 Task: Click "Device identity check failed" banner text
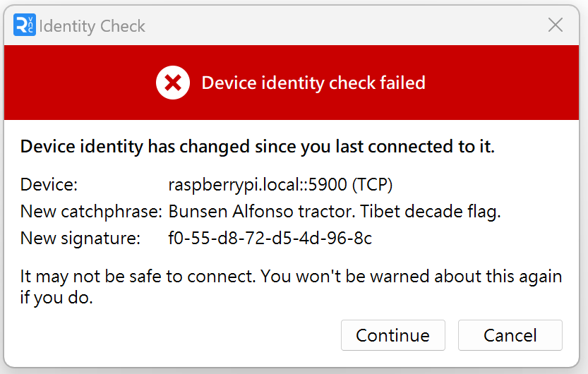313,83
